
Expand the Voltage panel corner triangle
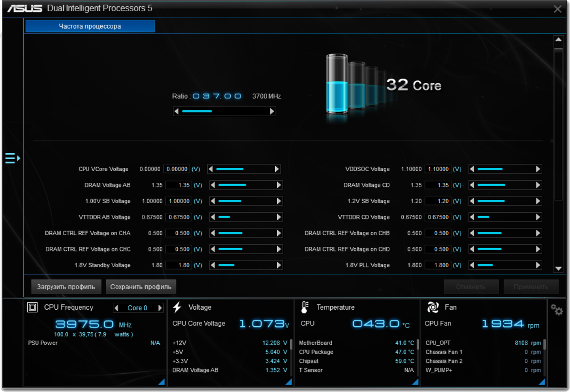pos(288,382)
